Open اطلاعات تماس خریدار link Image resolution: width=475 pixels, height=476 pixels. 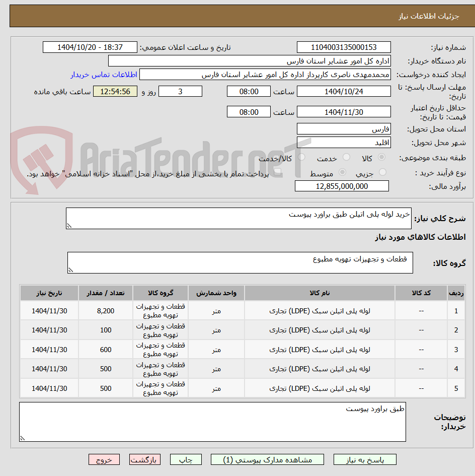(x=104, y=75)
